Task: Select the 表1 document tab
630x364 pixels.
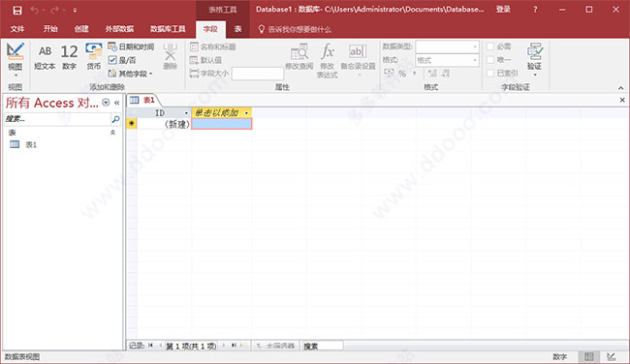Action: point(143,101)
